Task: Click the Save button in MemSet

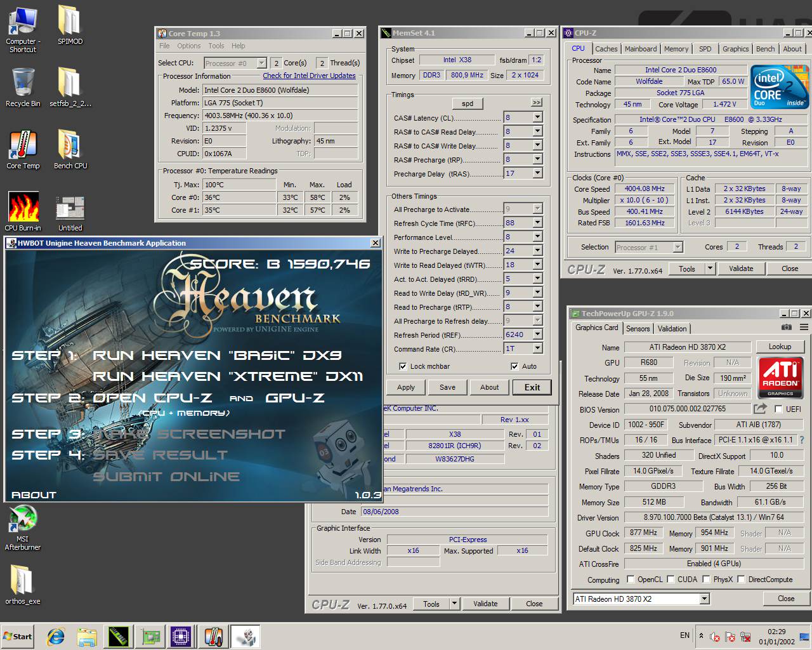Action: (447, 387)
